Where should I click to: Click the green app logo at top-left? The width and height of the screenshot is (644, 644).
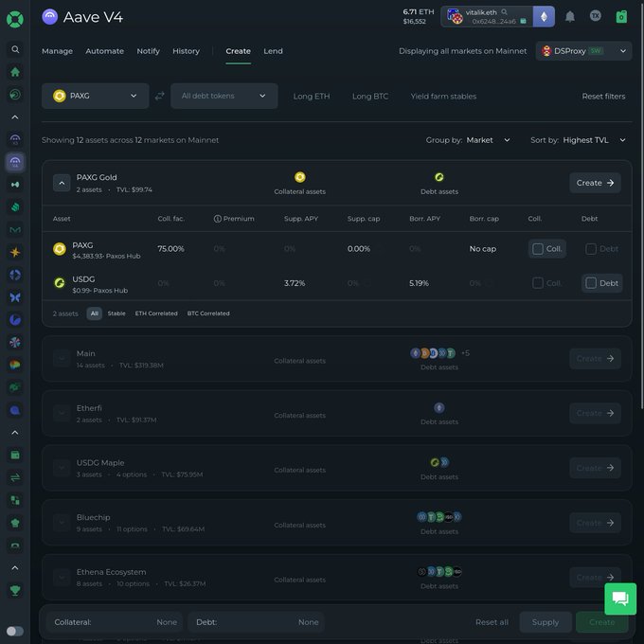point(15,19)
